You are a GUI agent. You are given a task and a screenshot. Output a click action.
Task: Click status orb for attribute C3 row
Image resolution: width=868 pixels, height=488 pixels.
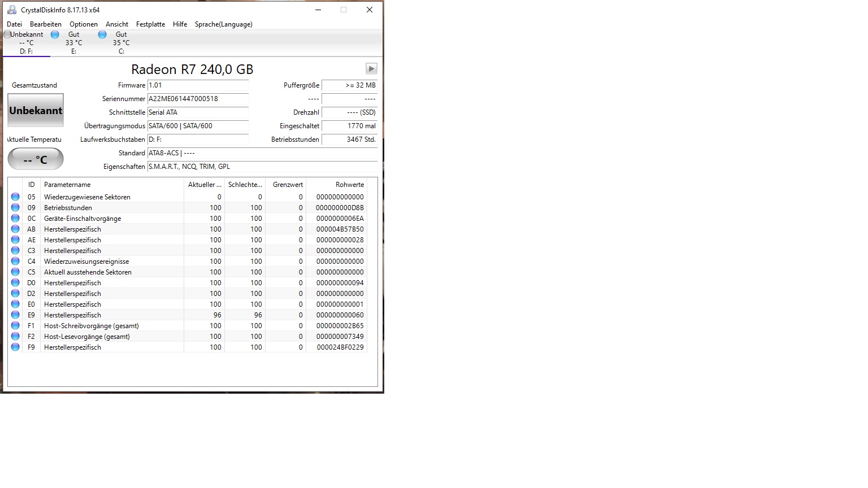pos(15,251)
